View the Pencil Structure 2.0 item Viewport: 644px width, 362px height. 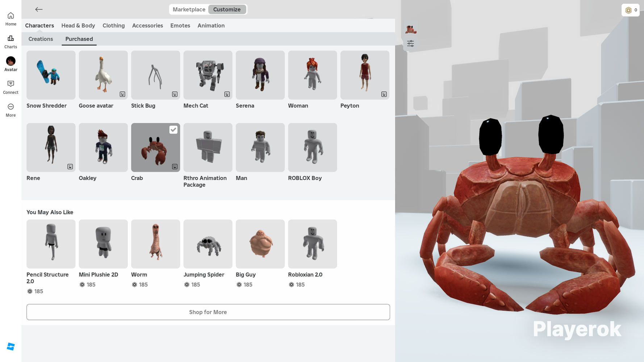(x=51, y=244)
